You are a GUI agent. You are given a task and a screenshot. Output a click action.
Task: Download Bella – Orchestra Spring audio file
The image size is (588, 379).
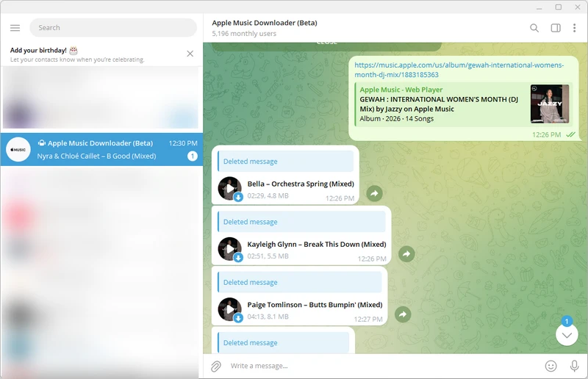pos(238,197)
